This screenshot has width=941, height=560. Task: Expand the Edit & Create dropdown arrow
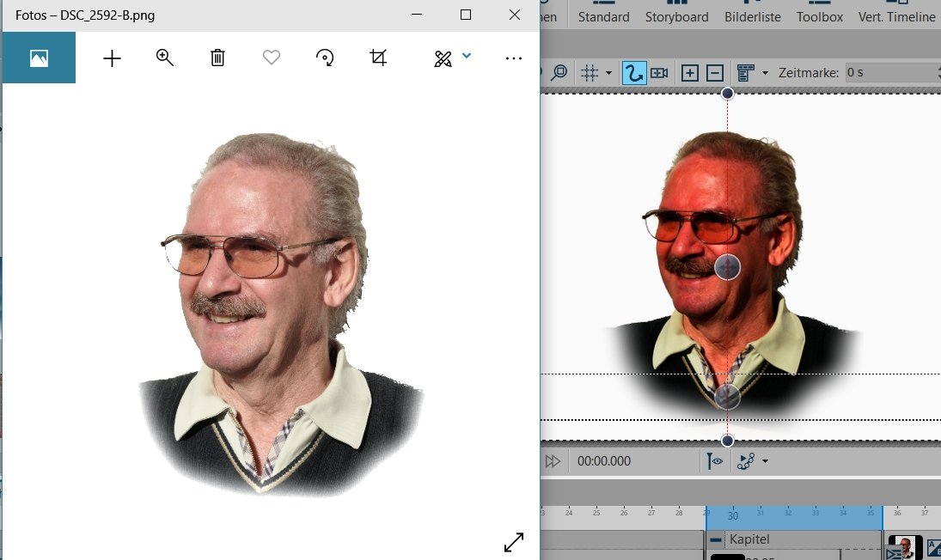(467, 56)
